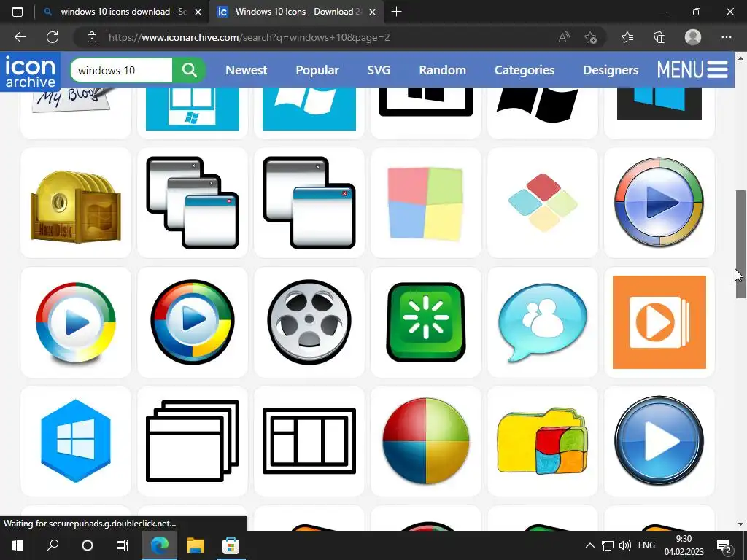Select the cyan Windows phone tile icon

(x=193, y=109)
